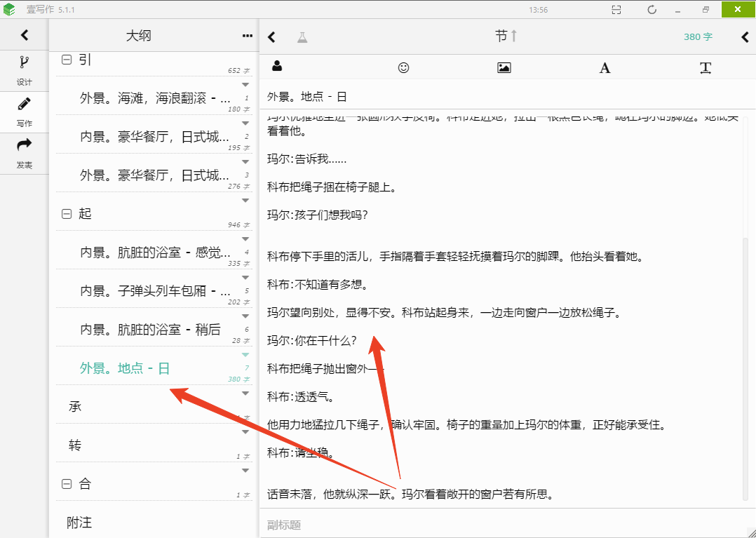The image size is (756, 538).
Task: Click the insert triangle above scene 2 豪华餐厅
Action: (x=245, y=123)
